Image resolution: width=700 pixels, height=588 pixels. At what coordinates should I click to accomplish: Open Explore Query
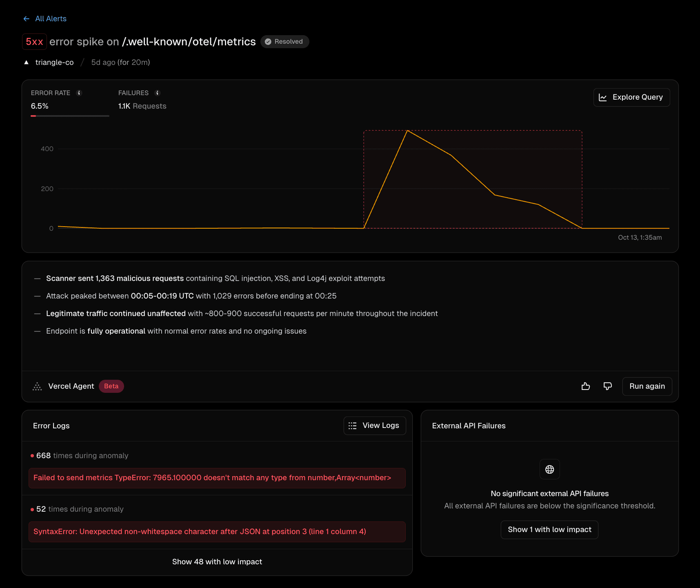631,97
